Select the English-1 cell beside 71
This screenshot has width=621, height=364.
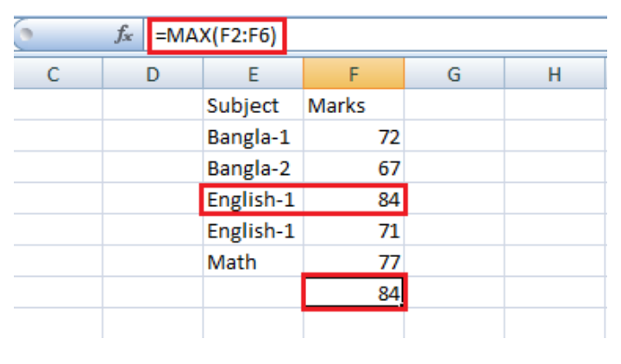(x=253, y=231)
